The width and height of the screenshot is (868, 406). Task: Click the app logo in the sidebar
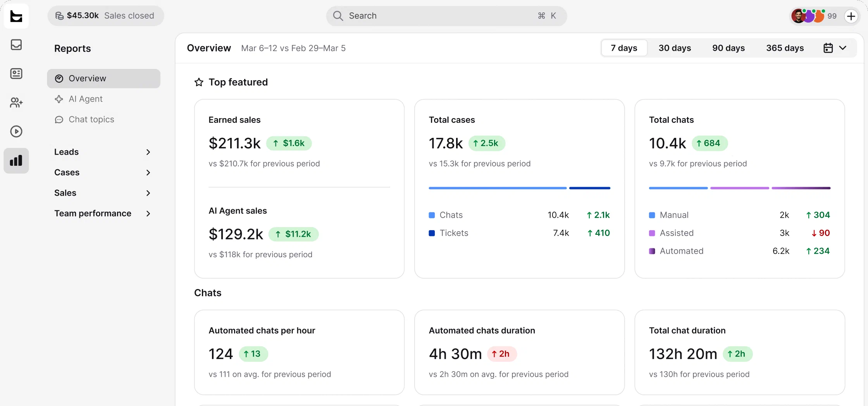pyautogui.click(x=16, y=16)
